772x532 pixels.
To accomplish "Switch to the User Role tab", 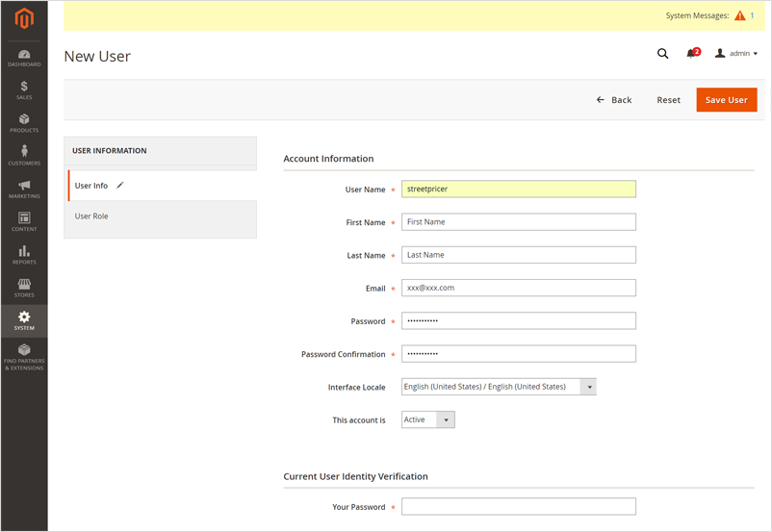I will (x=92, y=216).
